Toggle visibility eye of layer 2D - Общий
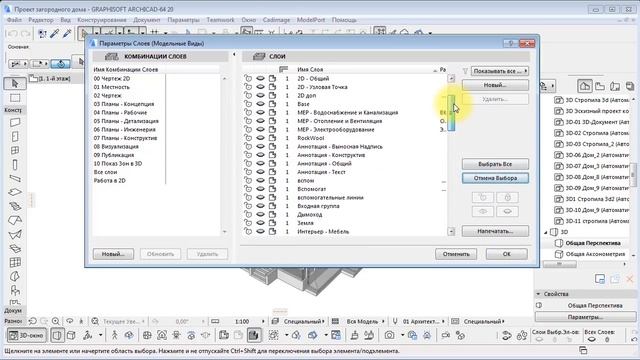 coord(260,78)
